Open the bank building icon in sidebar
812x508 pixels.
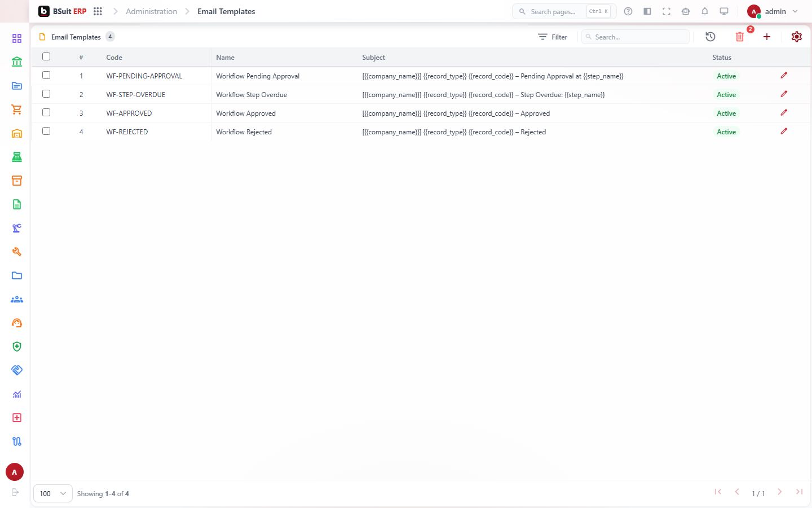coord(17,62)
